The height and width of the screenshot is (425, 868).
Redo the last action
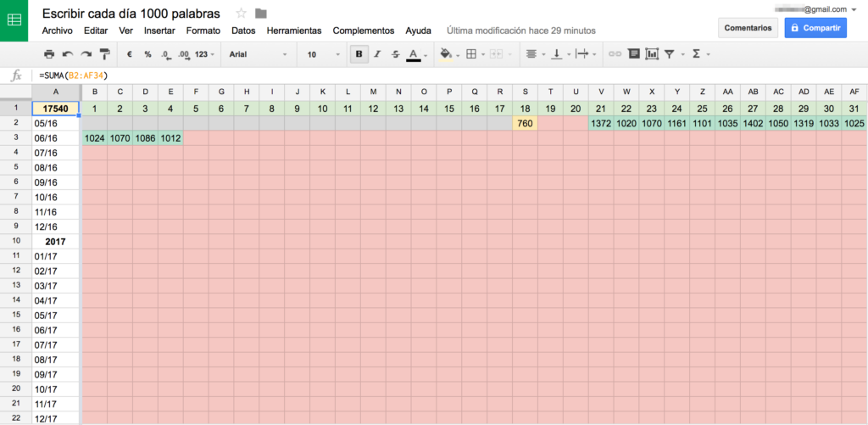86,54
